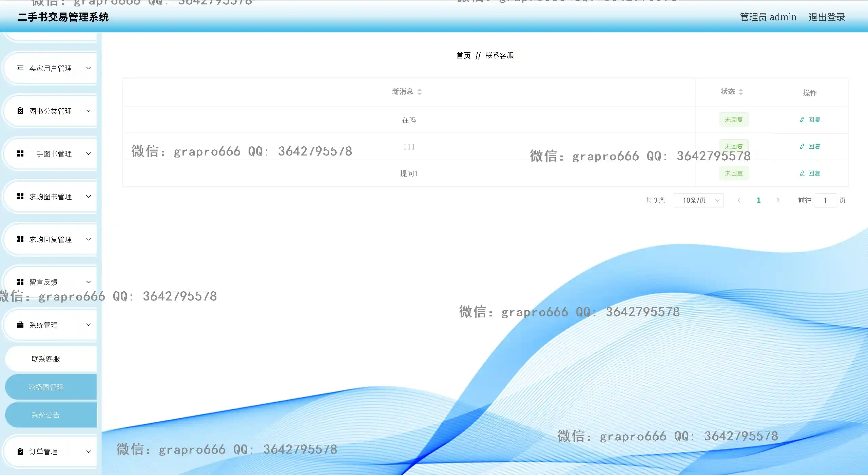Click the 图书分类管理 clipboard icon
The image size is (868, 475).
pyautogui.click(x=20, y=111)
